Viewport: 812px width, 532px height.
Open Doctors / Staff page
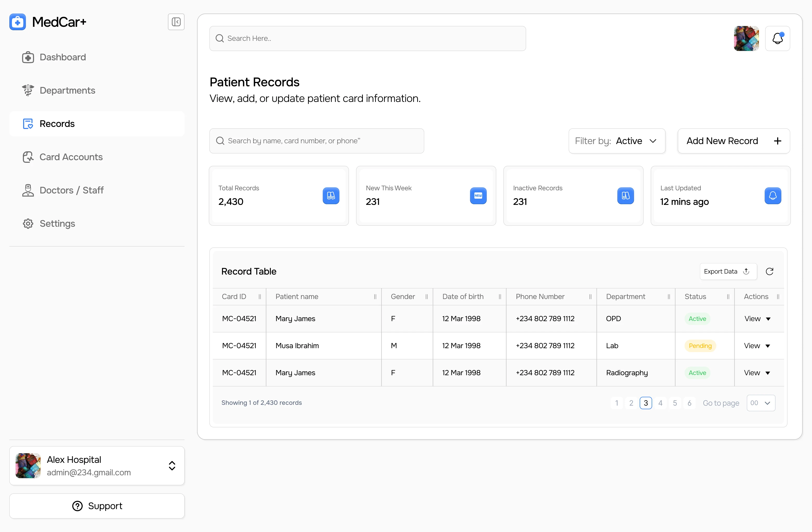[71, 190]
